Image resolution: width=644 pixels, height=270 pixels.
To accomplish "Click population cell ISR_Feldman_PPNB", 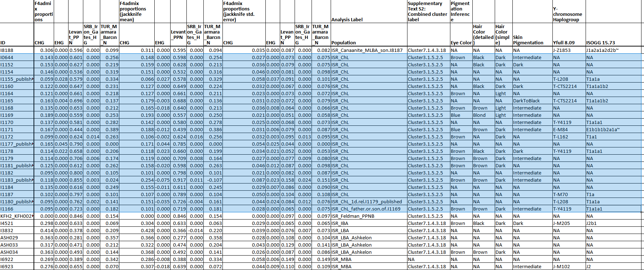I will click(369, 216).
